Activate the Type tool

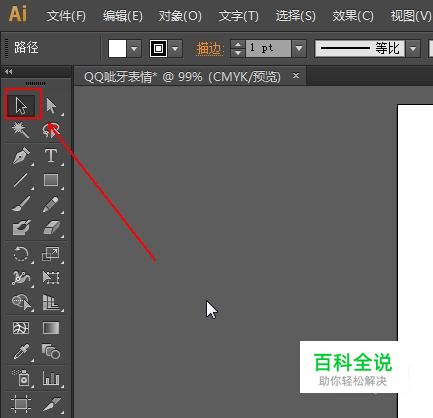pos(51,156)
